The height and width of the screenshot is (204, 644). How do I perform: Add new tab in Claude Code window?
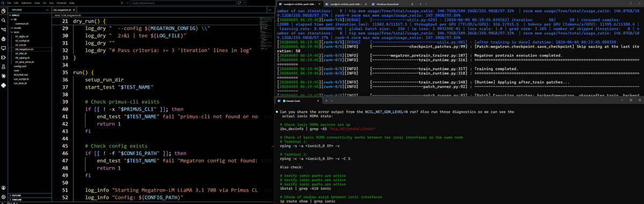pyautogui.click(x=326, y=101)
